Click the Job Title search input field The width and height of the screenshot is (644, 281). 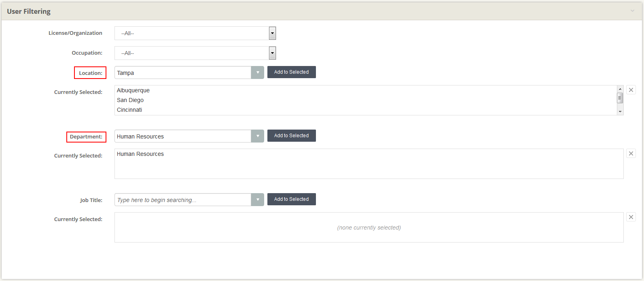pos(182,199)
